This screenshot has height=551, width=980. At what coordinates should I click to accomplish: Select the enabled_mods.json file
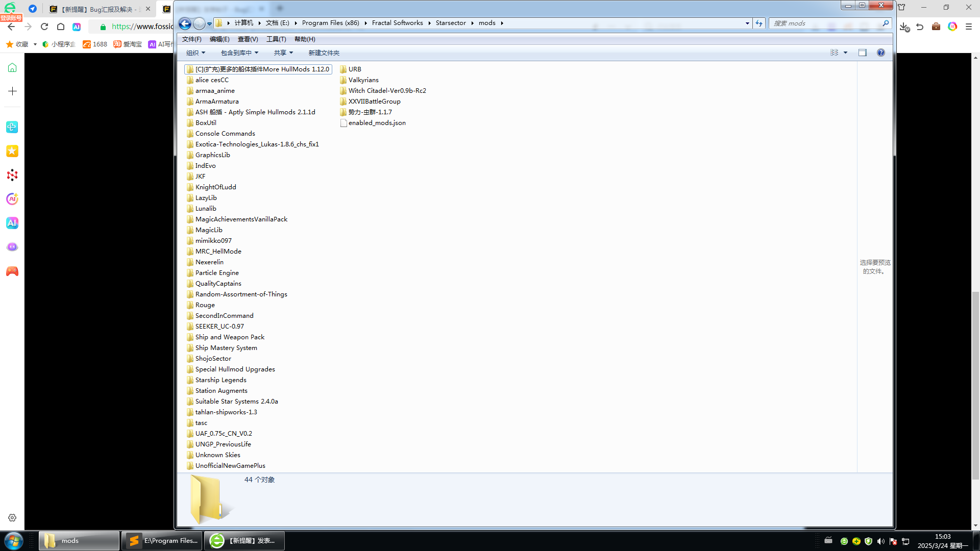(x=377, y=123)
